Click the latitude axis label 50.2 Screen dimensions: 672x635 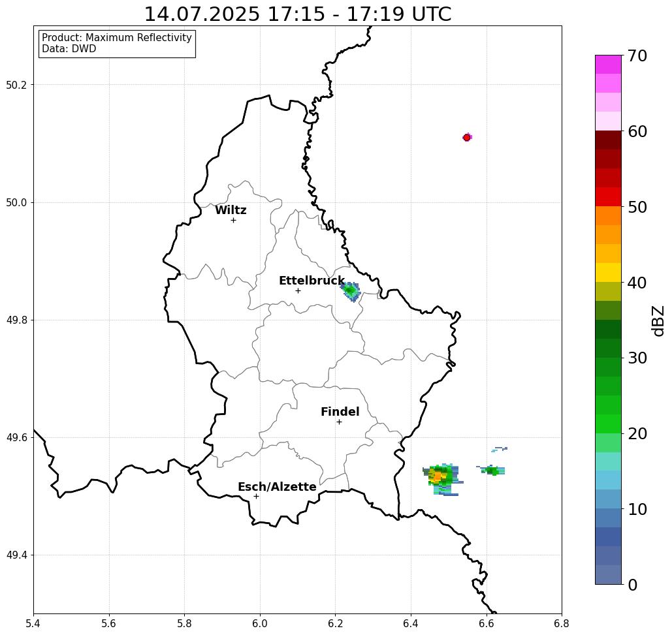[x=16, y=85]
